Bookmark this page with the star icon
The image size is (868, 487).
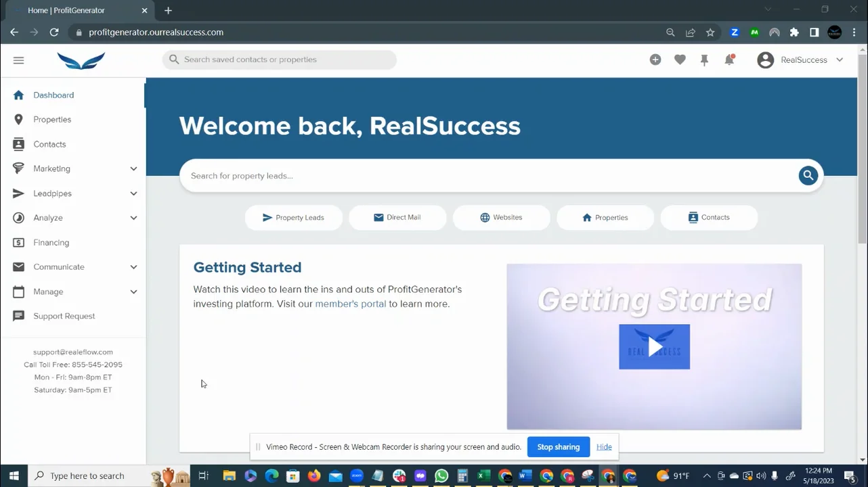pos(710,32)
